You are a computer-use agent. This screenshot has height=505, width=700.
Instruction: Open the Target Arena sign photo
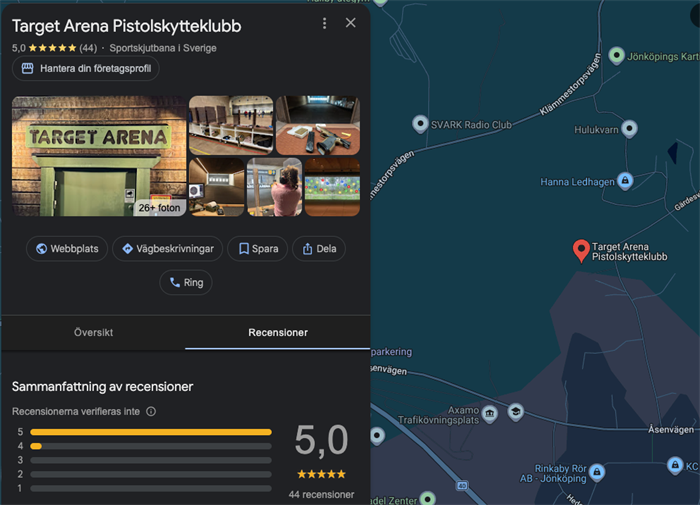pyautogui.click(x=98, y=155)
